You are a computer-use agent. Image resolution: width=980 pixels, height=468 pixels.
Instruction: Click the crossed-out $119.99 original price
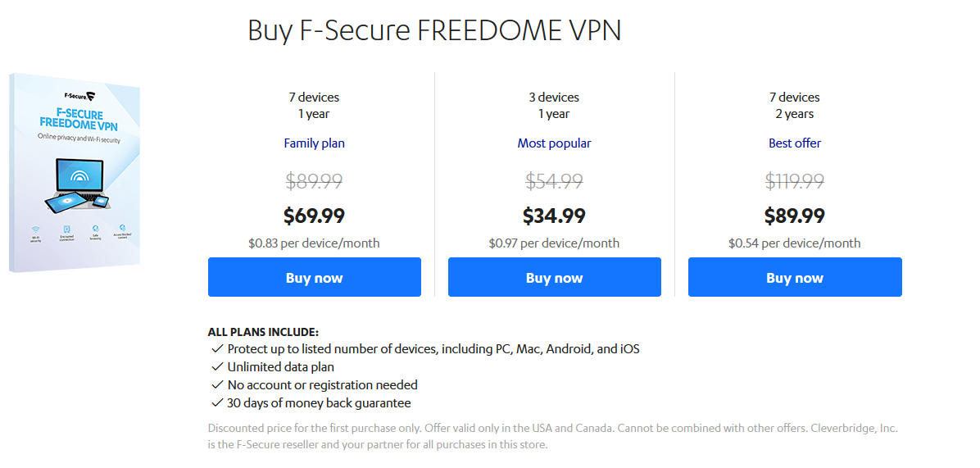795,181
